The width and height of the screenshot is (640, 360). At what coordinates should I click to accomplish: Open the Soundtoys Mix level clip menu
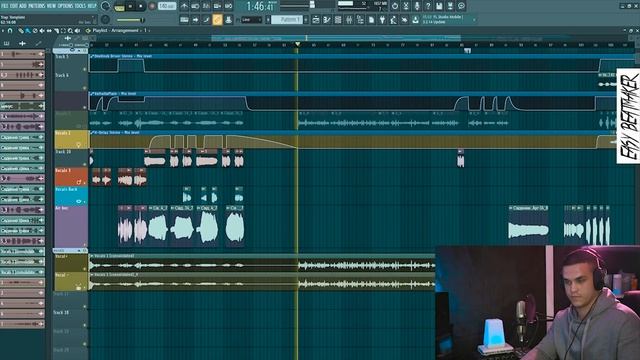point(92,56)
